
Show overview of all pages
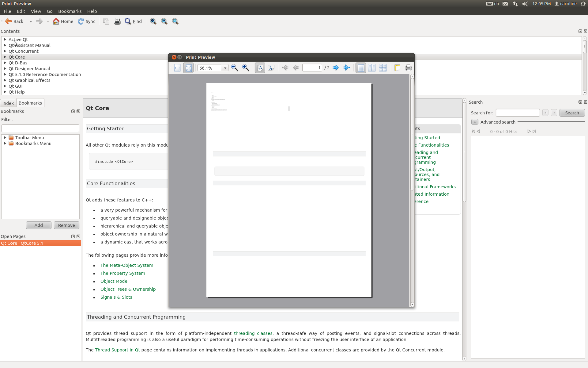click(383, 68)
